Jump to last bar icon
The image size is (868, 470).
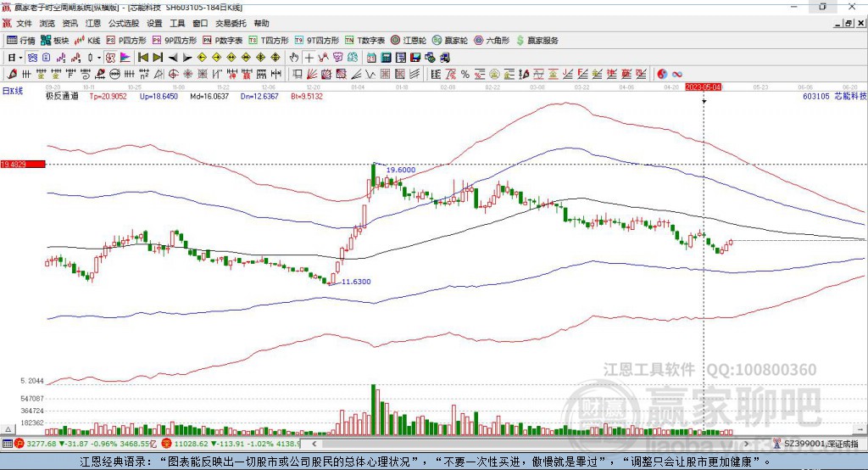pos(158,58)
